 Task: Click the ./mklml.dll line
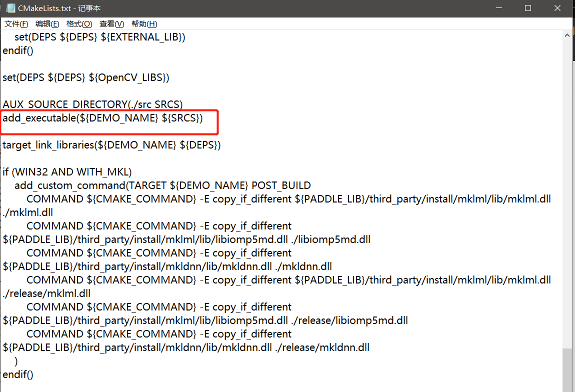click(x=28, y=212)
